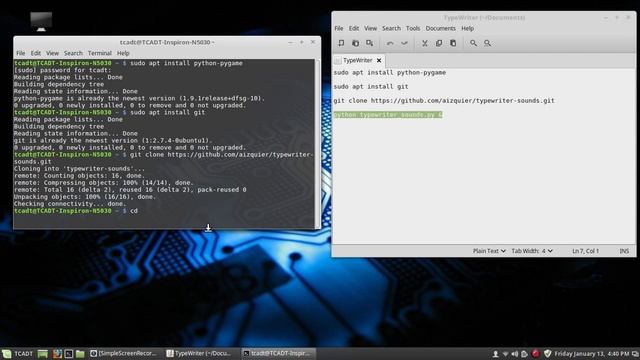This screenshot has height=360, width=640.
Task: Click notifications tray icon beside volume
Action: (x=524, y=353)
